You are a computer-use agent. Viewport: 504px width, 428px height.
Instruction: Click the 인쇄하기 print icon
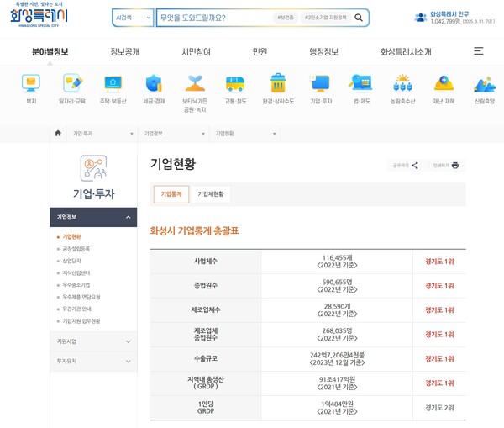tap(455, 166)
